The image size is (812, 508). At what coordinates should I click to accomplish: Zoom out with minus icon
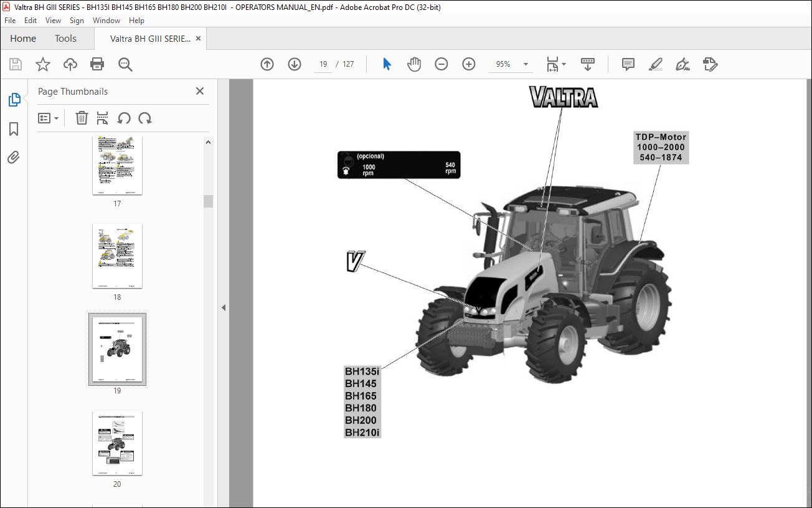click(441, 64)
